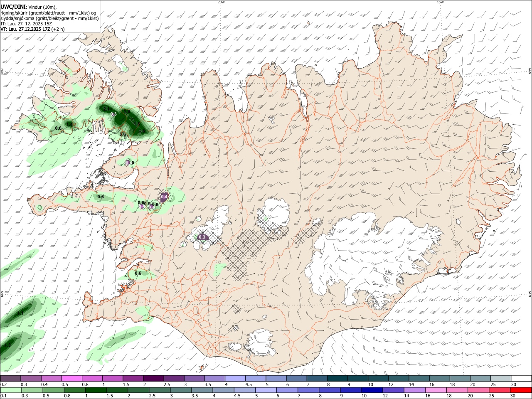Pick the rain scale swatch between 0.8 and 1
The image size is (532, 399).
[74, 390]
